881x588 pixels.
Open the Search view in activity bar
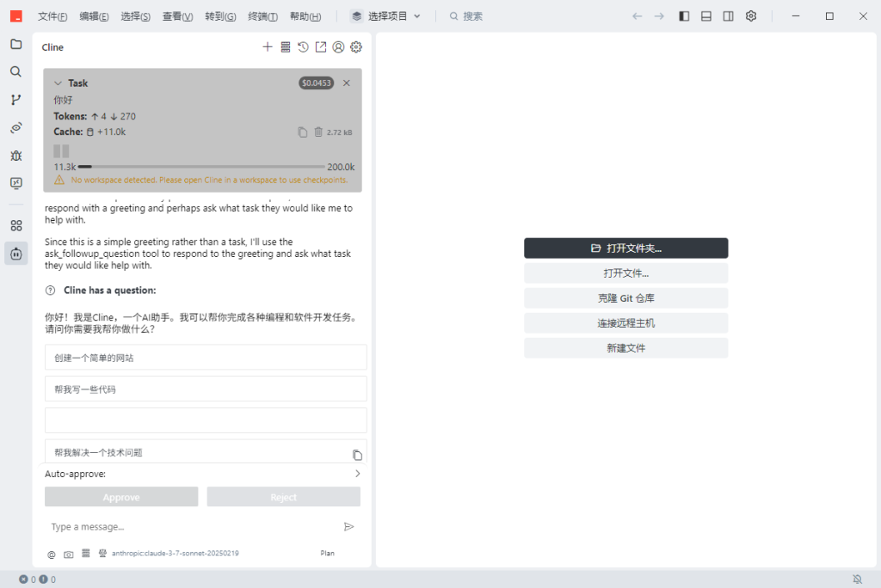coord(16,71)
